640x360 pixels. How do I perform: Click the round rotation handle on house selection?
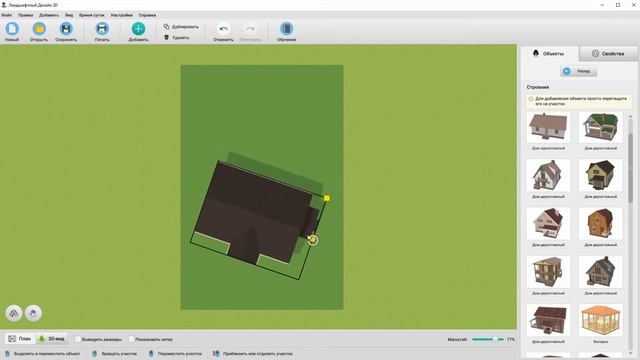point(313,240)
